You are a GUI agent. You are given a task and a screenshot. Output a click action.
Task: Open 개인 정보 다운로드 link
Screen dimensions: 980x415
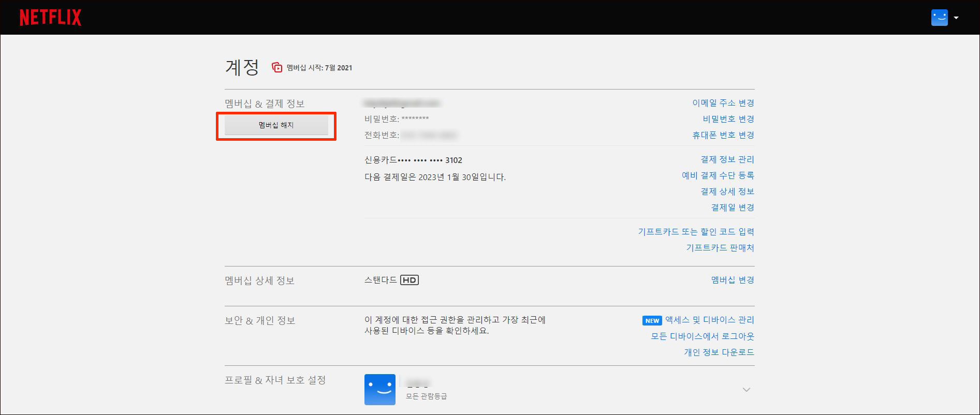click(719, 352)
